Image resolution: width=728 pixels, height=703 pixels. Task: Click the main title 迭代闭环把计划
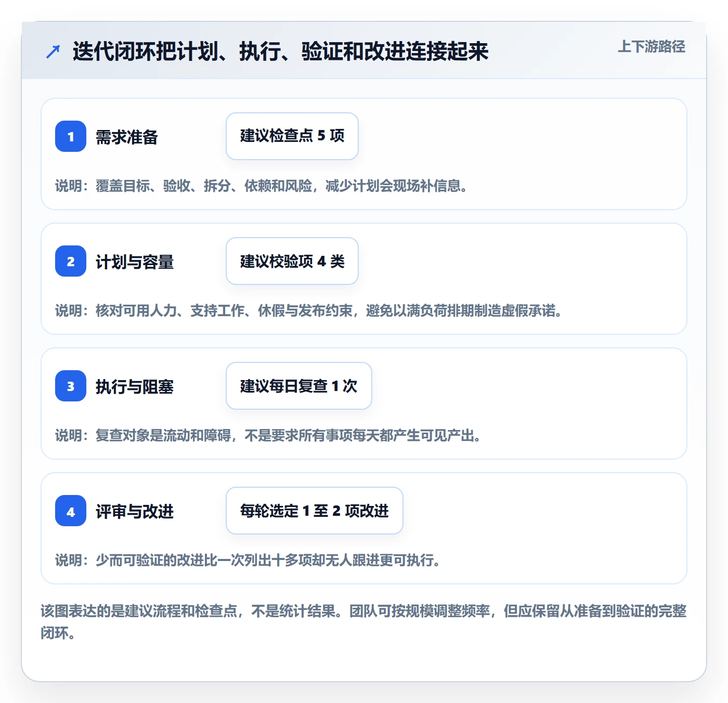coord(281,51)
